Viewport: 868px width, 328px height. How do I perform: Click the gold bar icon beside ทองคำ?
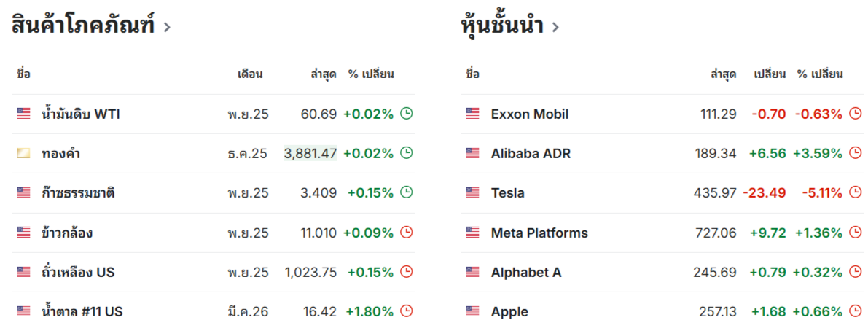pos(24,154)
